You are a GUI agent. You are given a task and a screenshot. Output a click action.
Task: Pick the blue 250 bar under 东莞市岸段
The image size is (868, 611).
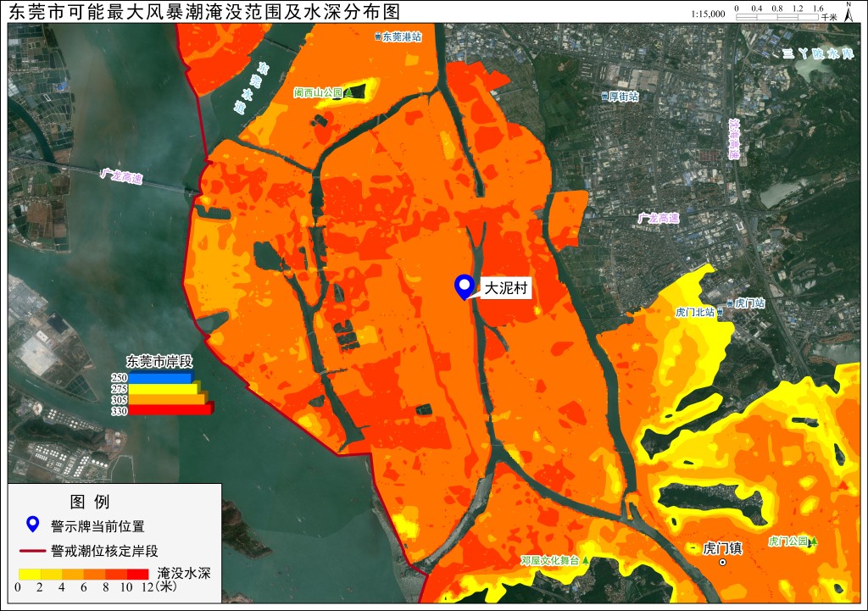[x=161, y=378]
